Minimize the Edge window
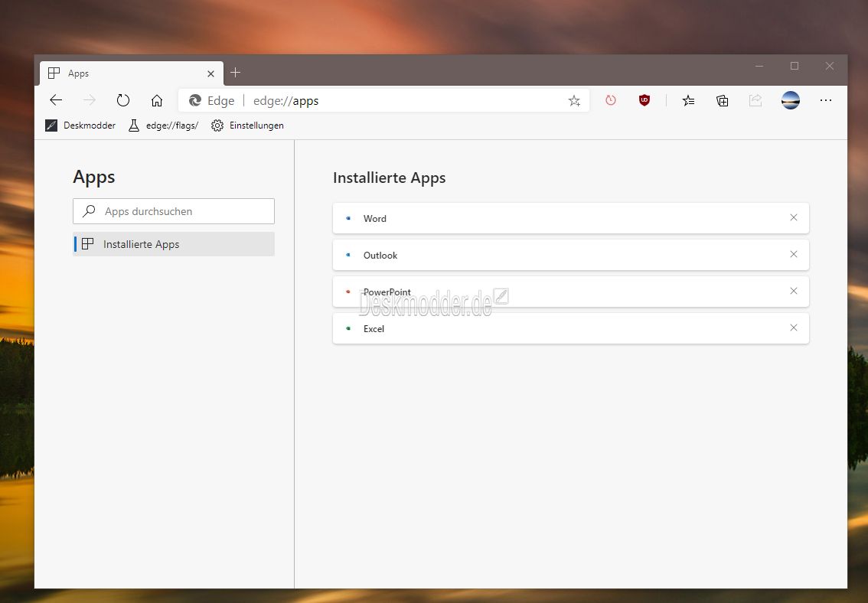Screen dimensions: 868x603 759,66
